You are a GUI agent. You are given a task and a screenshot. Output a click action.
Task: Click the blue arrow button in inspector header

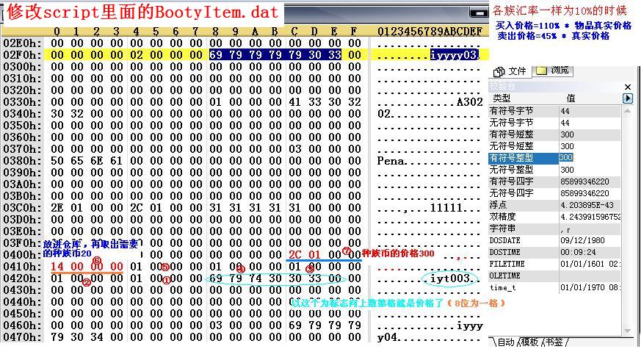point(628,98)
